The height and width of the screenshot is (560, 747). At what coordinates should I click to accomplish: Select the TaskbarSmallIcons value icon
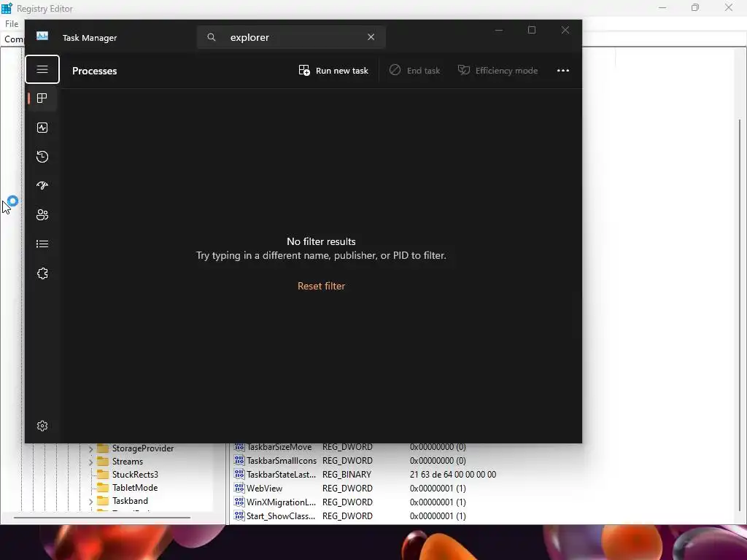239,461
